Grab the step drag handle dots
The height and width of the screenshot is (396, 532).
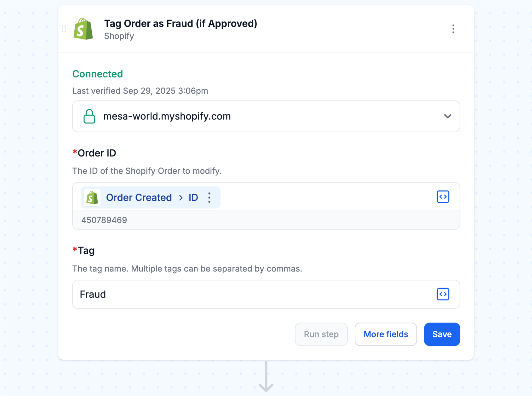(64, 29)
